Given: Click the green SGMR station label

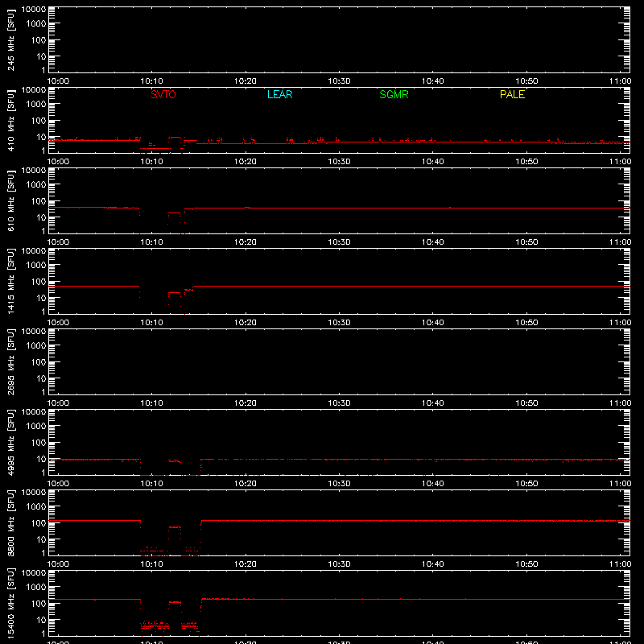Looking at the screenshot, I should 394,94.
